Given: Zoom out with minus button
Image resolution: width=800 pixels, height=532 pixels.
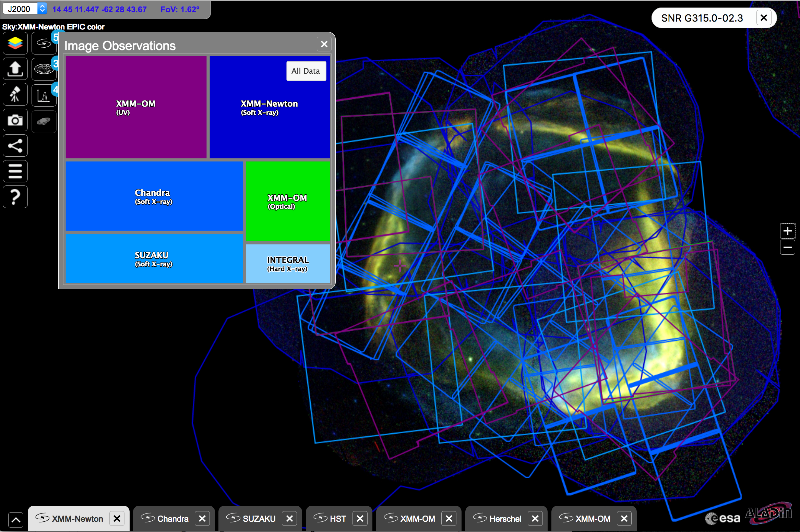Looking at the screenshot, I should tap(787, 247).
